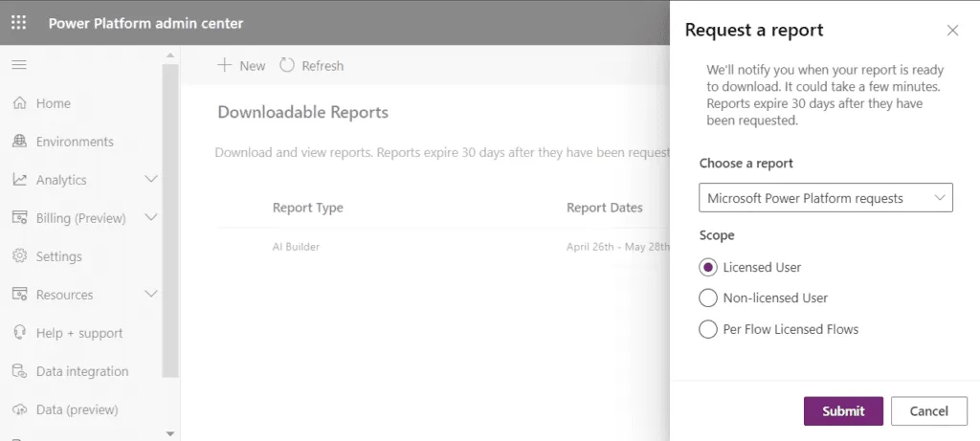Click the plus icon beside New

click(x=224, y=65)
